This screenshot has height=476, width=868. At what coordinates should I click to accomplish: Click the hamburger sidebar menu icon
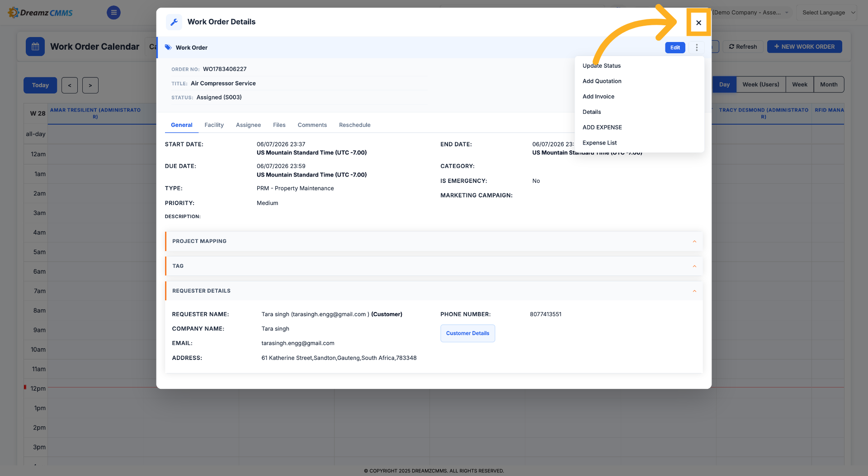pos(113,13)
